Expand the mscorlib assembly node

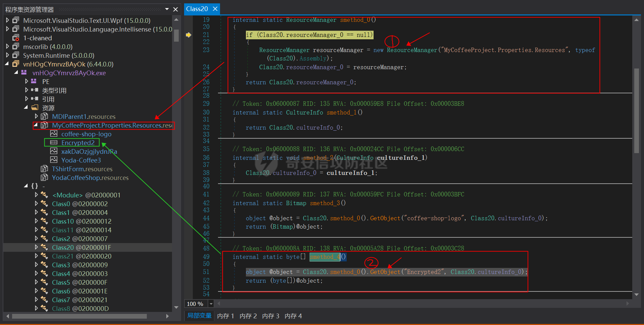[7, 46]
